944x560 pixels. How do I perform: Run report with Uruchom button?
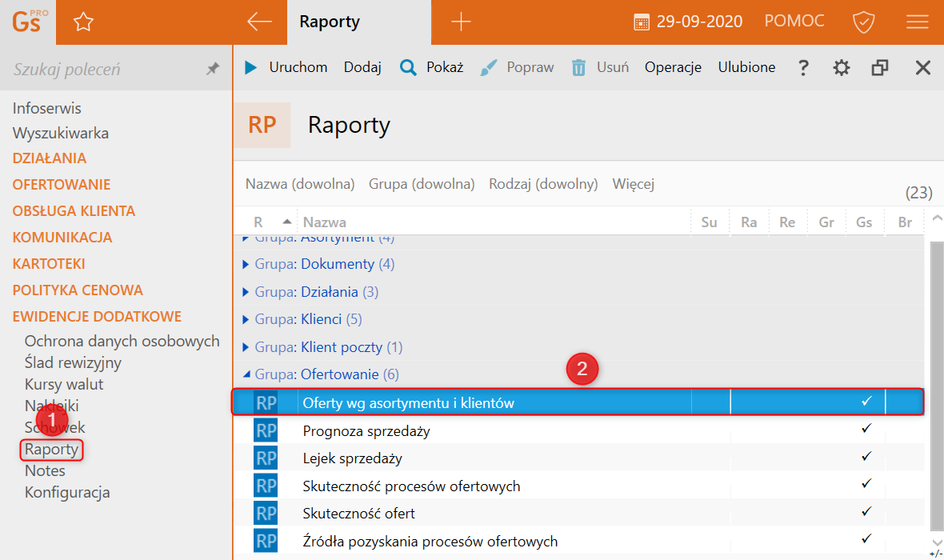pos(287,67)
